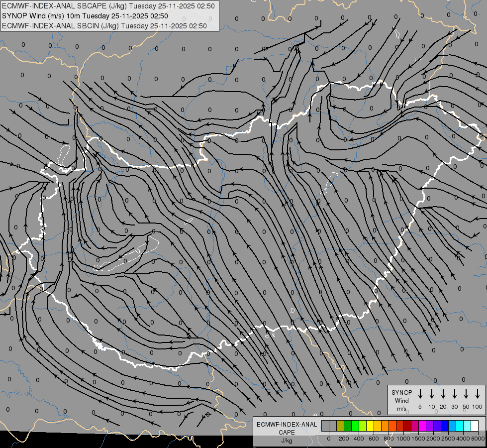Click the 800 tick label on CAPE scale
Screen dimensions: 487x448
coord(389,439)
